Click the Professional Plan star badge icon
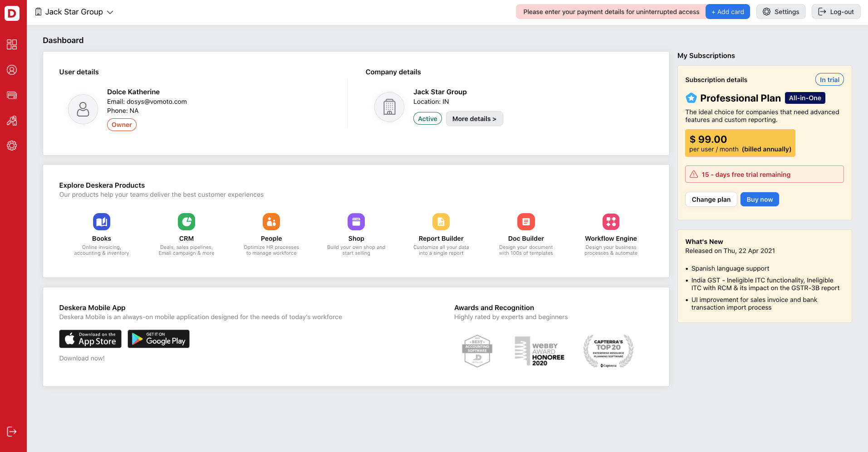The width and height of the screenshot is (868, 452). [x=691, y=98]
